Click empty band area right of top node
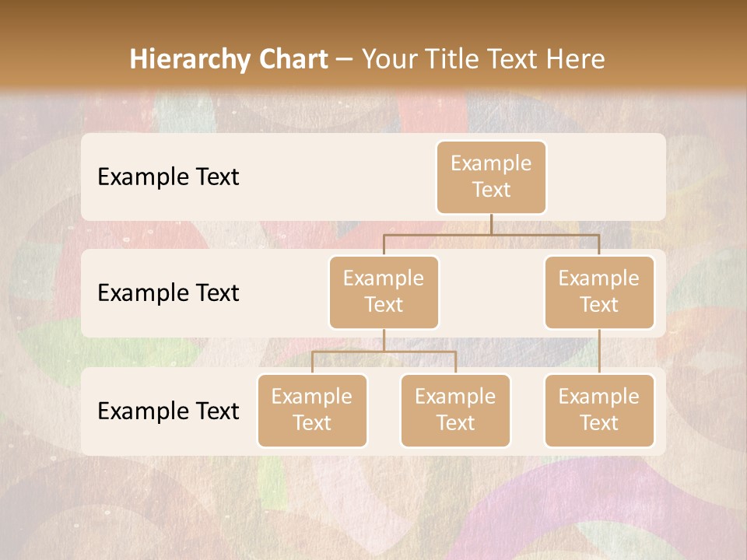The width and height of the screenshot is (747, 560). (x=607, y=177)
